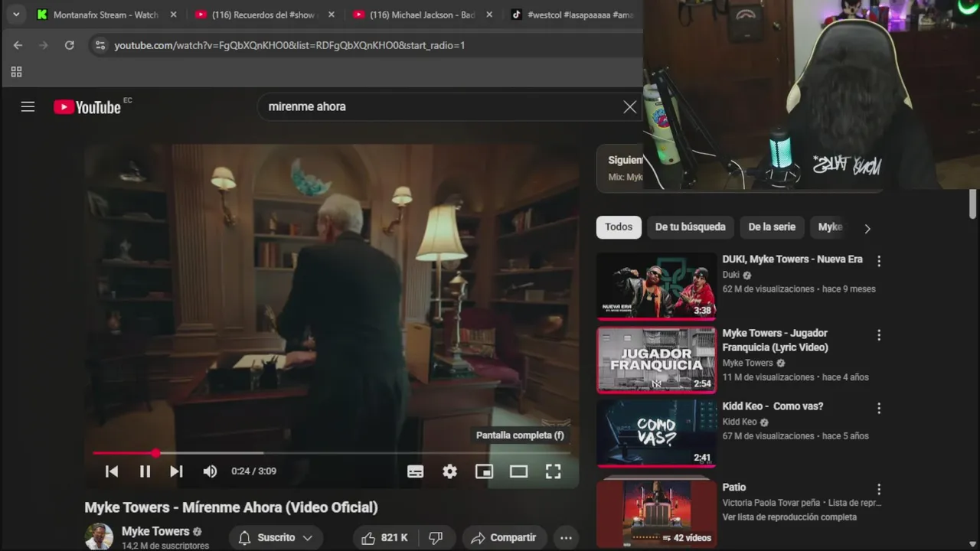Open the apps grid in bookmarks bar
980x551 pixels.
click(16, 72)
